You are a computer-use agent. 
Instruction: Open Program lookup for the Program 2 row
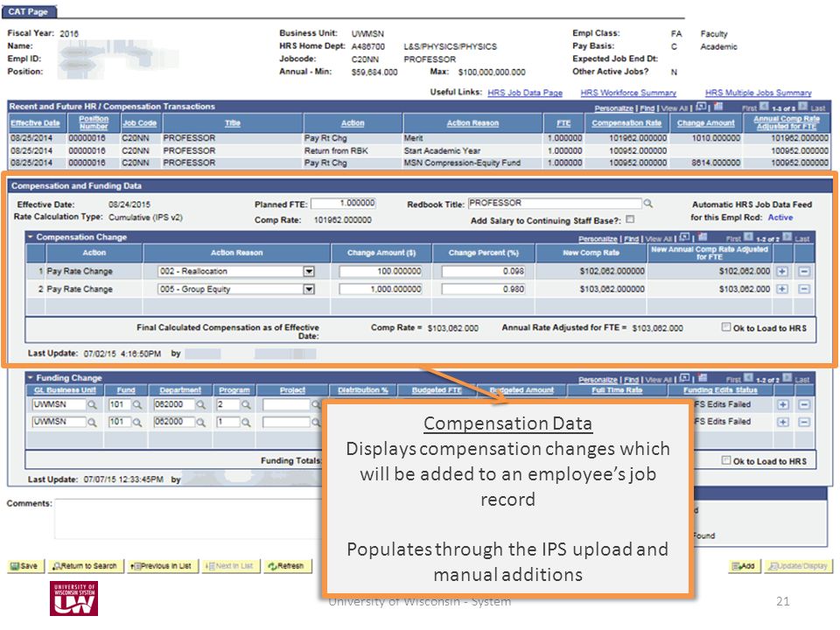246,405
